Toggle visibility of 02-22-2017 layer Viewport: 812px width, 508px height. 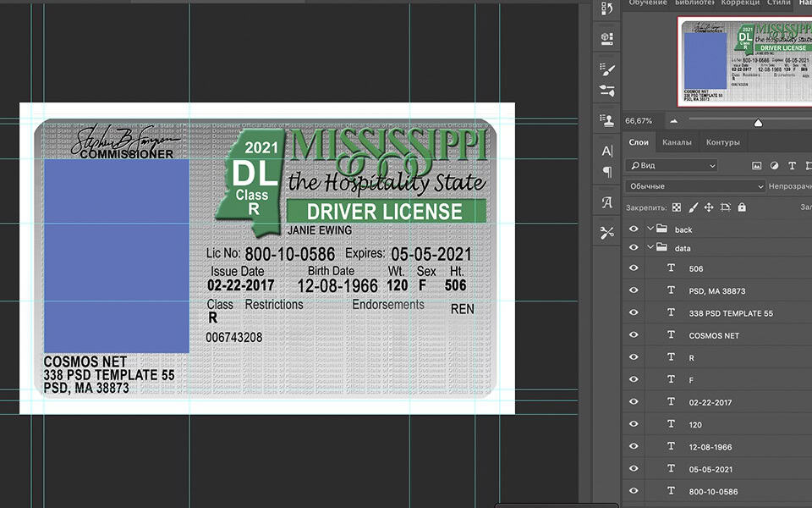tap(634, 401)
